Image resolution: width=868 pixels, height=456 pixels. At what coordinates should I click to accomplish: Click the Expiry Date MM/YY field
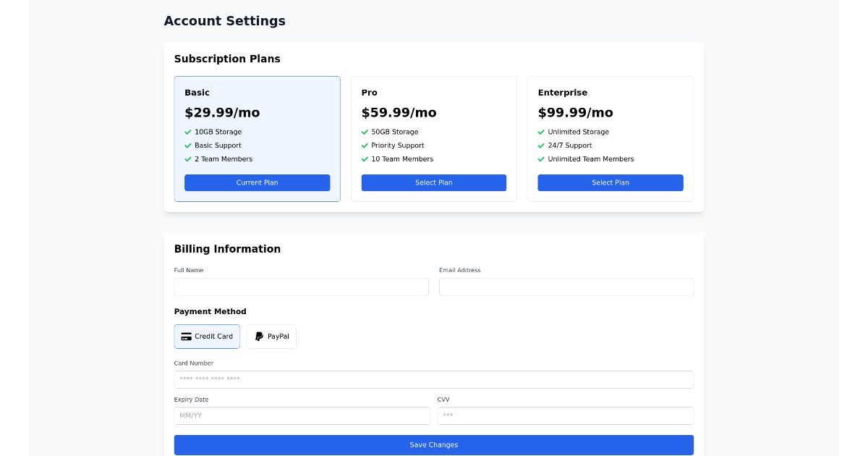301,415
